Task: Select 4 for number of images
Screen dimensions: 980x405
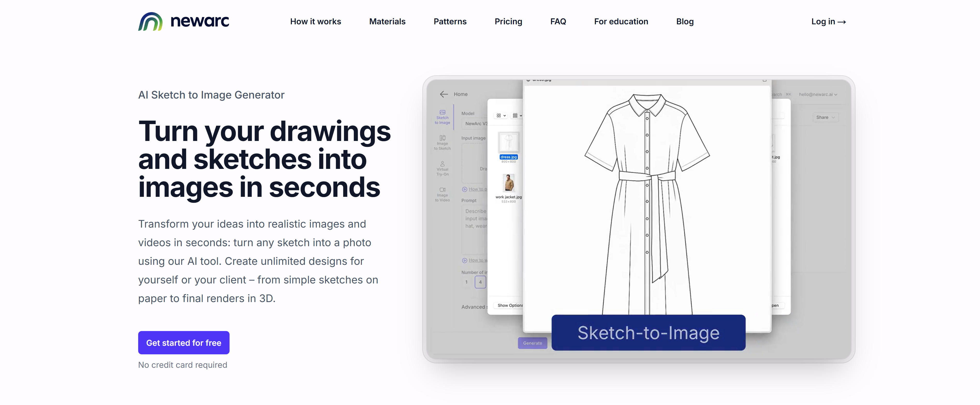Action: 480,282
